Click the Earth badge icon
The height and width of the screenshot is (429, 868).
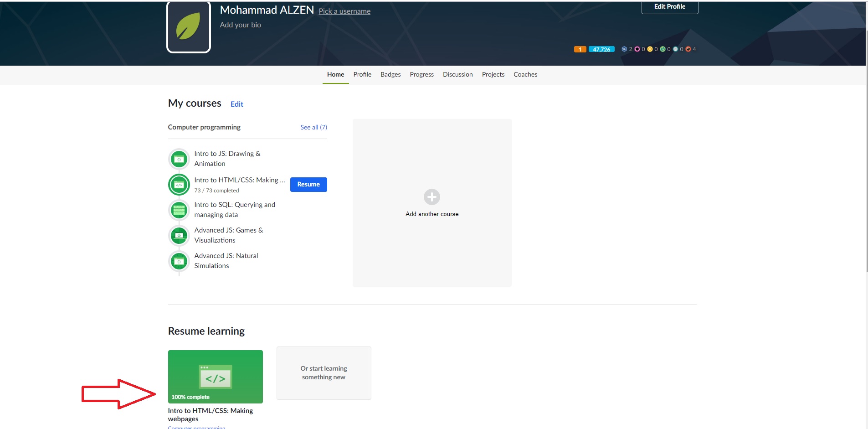(x=663, y=49)
